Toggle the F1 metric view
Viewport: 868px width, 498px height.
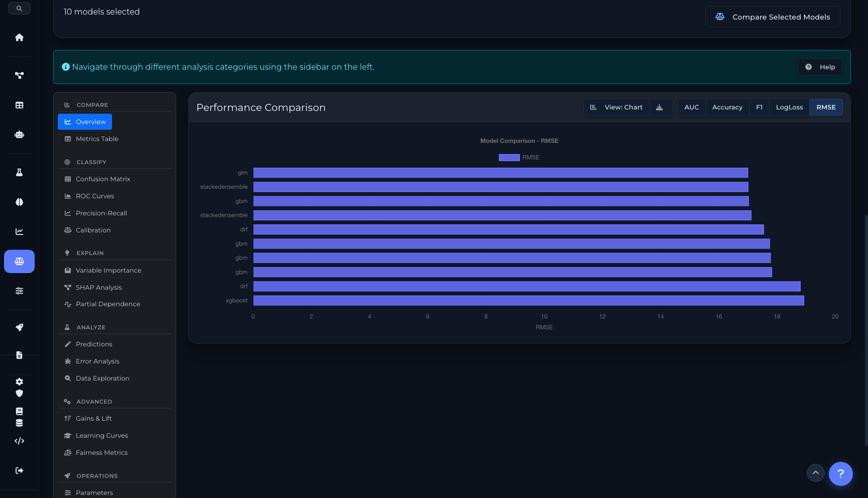point(759,107)
